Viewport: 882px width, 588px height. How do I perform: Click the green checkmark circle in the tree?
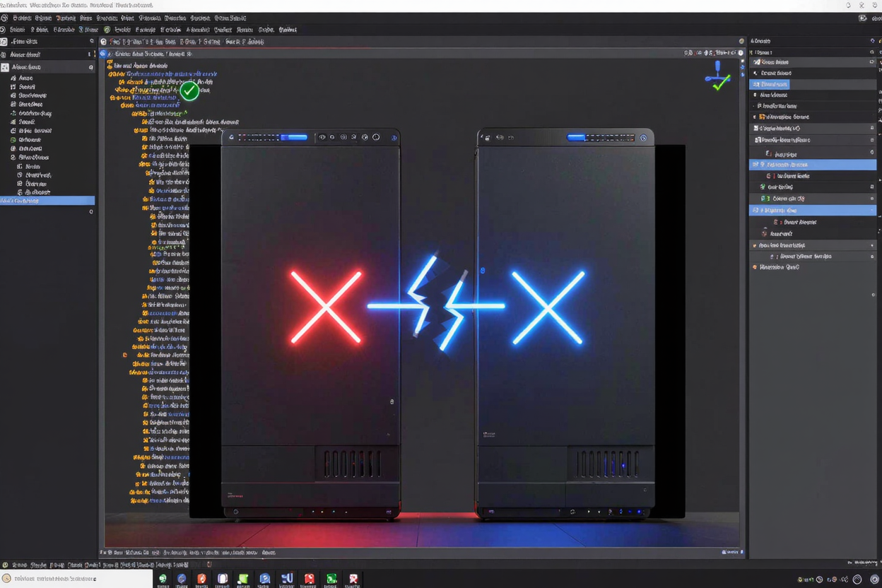[x=189, y=90]
